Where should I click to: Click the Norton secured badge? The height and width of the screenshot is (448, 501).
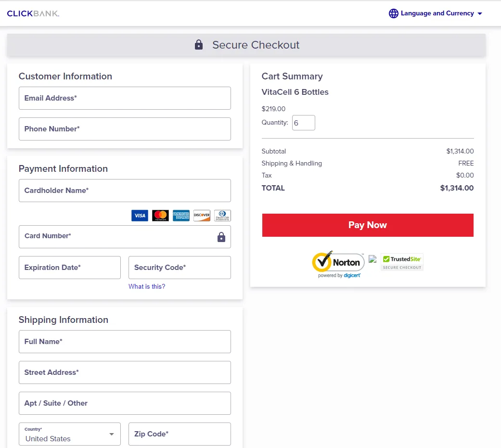338,264
